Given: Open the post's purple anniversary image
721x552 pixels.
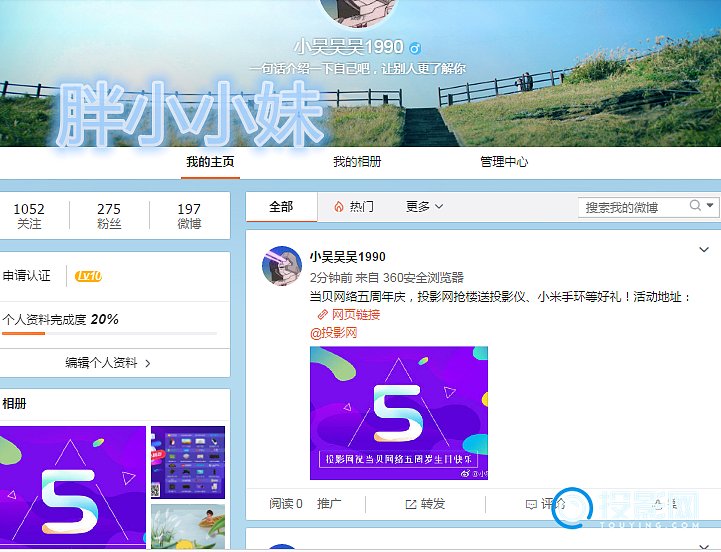Looking at the screenshot, I should (399, 413).
